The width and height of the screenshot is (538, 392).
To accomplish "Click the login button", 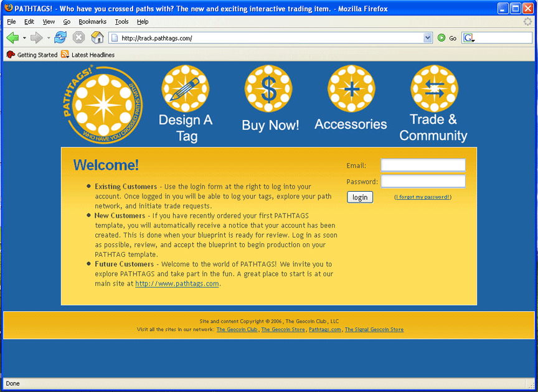I will tap(360, 197).
